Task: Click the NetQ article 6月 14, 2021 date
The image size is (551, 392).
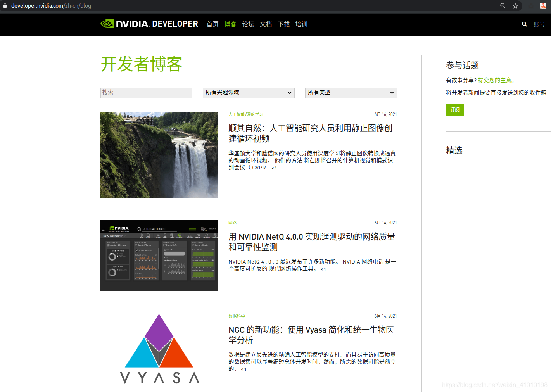Action: [x=385, y=223]
